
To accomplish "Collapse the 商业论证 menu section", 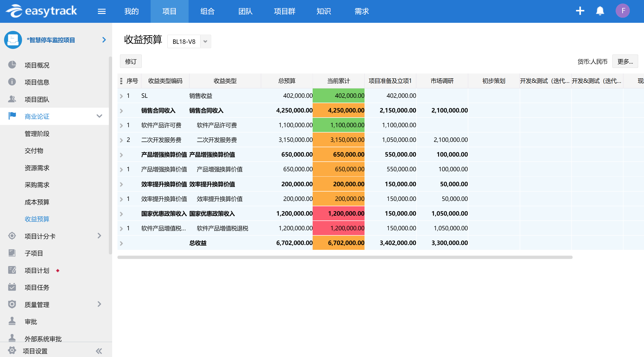I will click(x=99, y=116).
